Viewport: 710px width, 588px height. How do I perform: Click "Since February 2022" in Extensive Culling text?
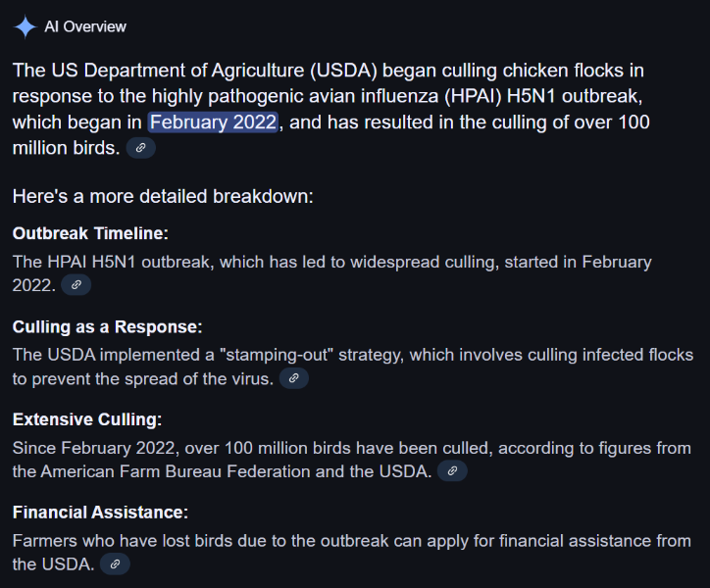tap(94, 448)
